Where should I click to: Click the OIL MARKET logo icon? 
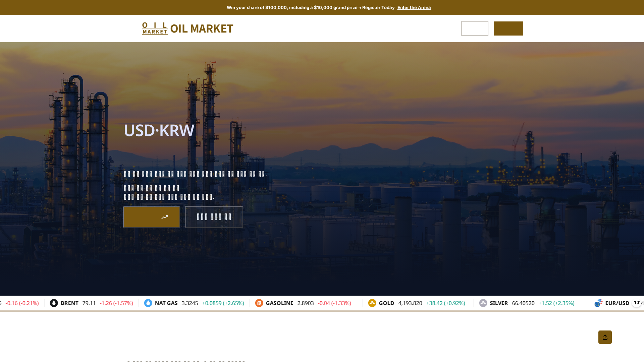155,28
